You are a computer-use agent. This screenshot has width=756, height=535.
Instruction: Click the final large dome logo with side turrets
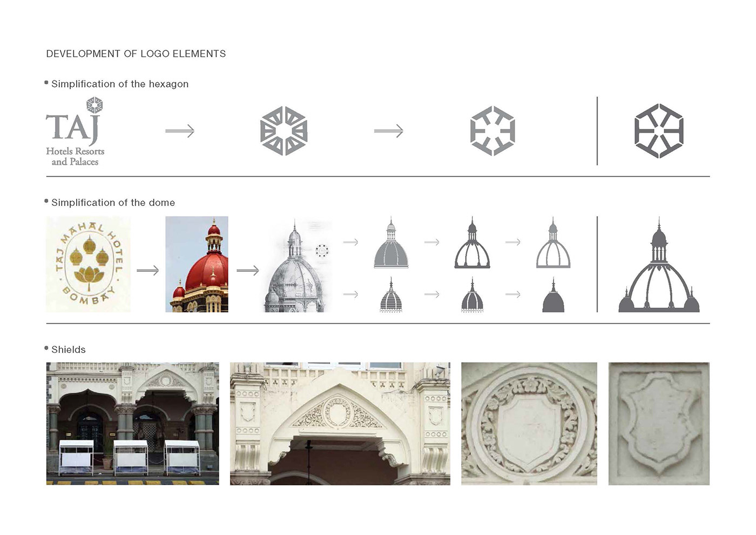tap(659, 265)
